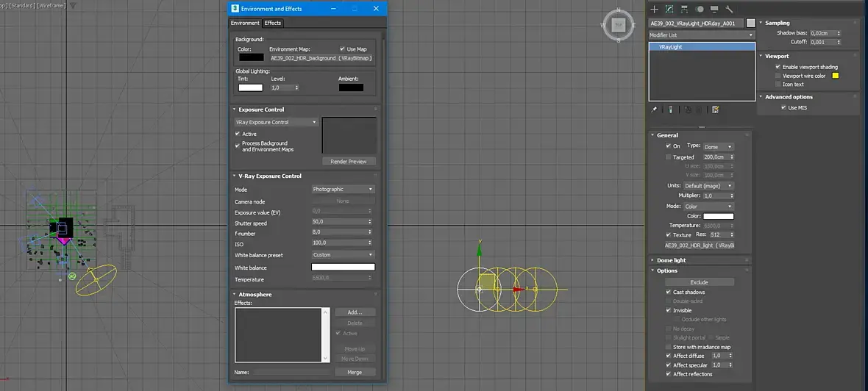Switch to the Environment tab
Viewport: 868px width, 391px height.
[x=245, y=24]
